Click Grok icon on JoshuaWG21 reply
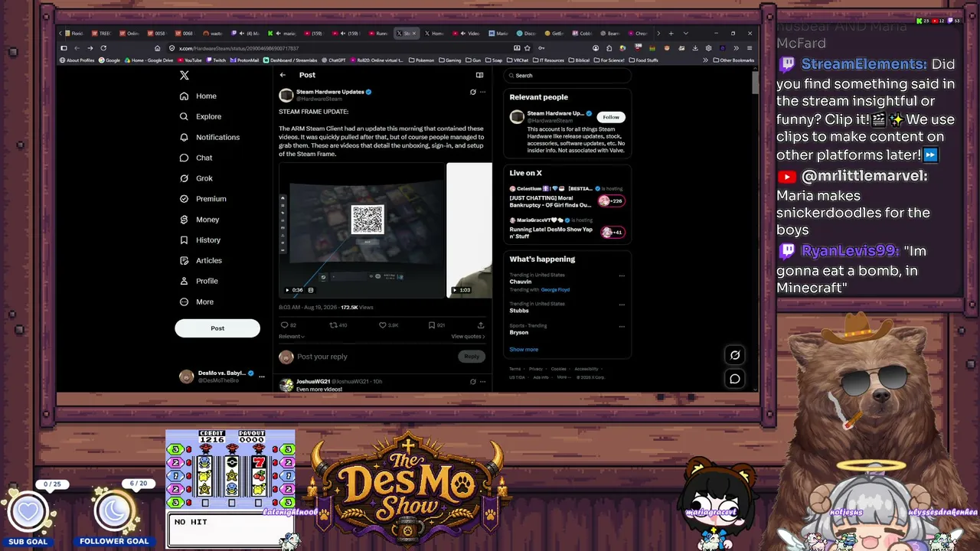 pyautogui.click(x=472, y=381)
